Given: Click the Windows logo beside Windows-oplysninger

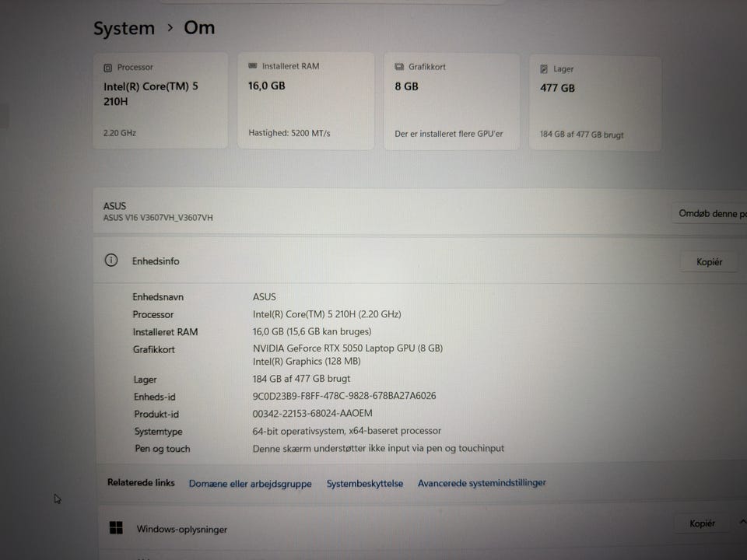Looking at the screenshot, I should 116,527.
